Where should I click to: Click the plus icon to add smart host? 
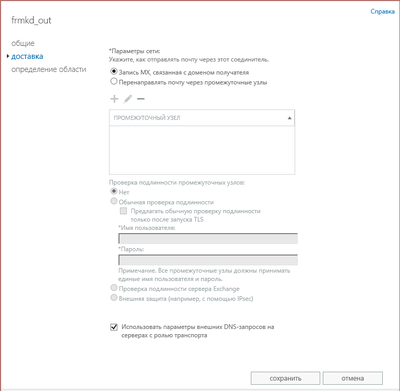click(114, 99)
